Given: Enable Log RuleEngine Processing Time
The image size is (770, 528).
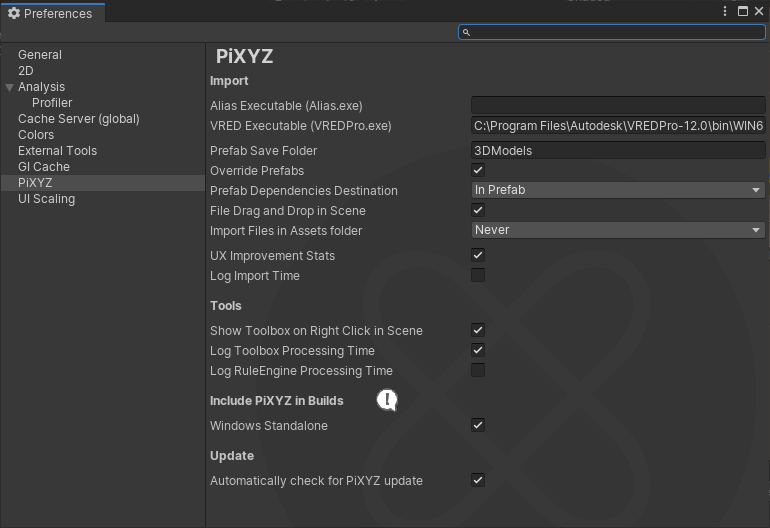Looking at the screenshot, I should [x=478, y=370].
